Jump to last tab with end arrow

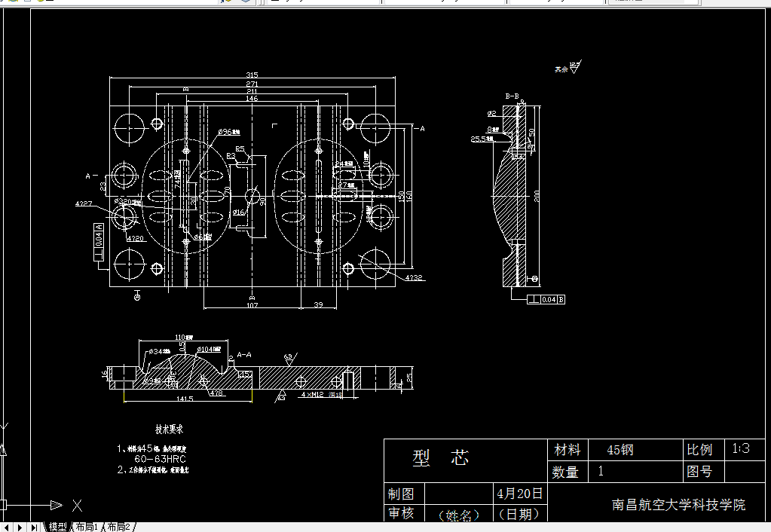33,527
